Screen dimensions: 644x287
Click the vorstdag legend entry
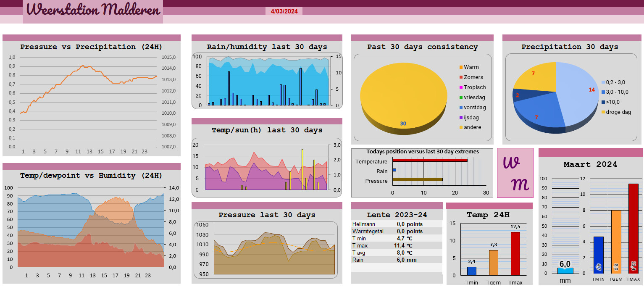coord(473,108)
